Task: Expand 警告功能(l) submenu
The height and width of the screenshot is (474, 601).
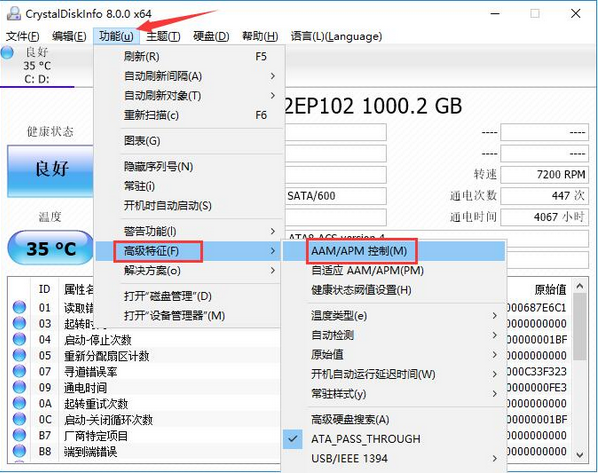Action: tap(190, 231)
